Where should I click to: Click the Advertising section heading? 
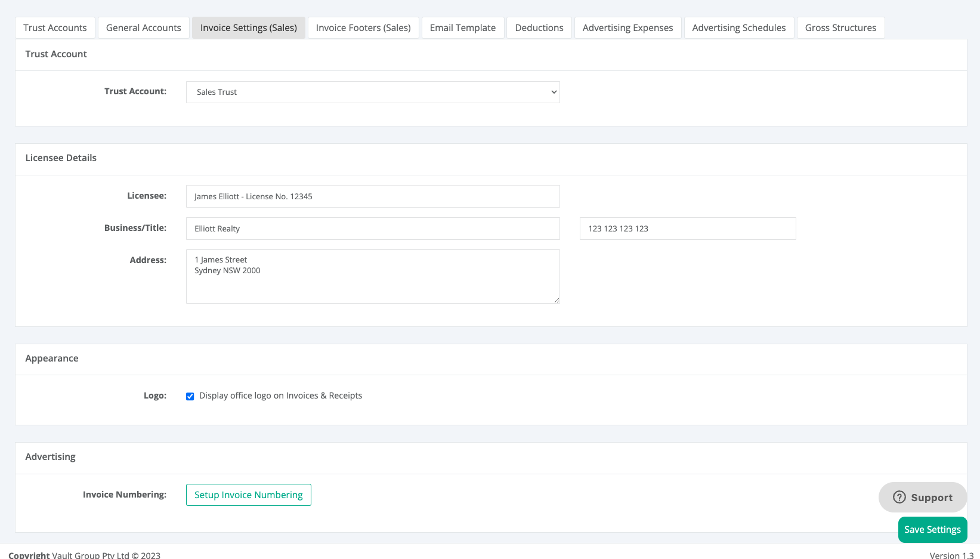pos(51,457)
